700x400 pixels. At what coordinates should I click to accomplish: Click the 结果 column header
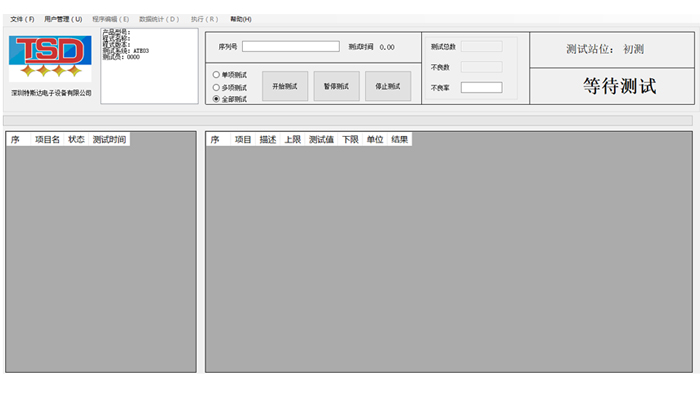pos(400,140)
